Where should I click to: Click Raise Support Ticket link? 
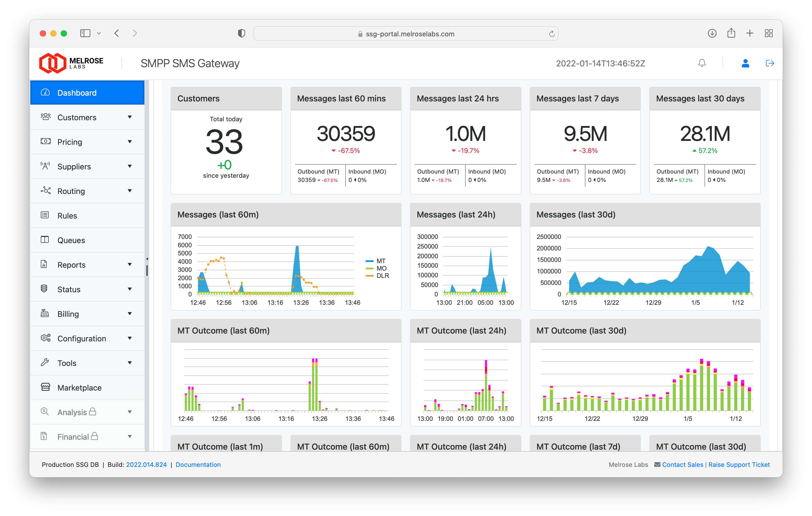coord(739,465)
